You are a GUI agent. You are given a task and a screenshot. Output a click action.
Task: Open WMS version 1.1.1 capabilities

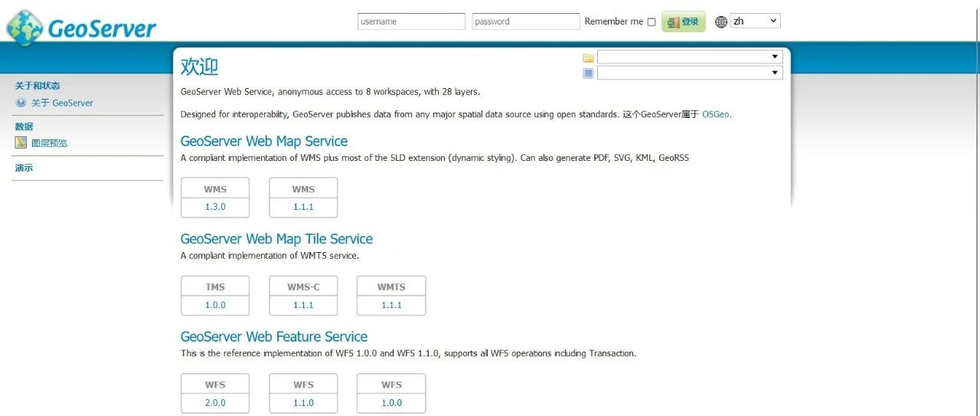pyautogui.click(x=303, y=207)
